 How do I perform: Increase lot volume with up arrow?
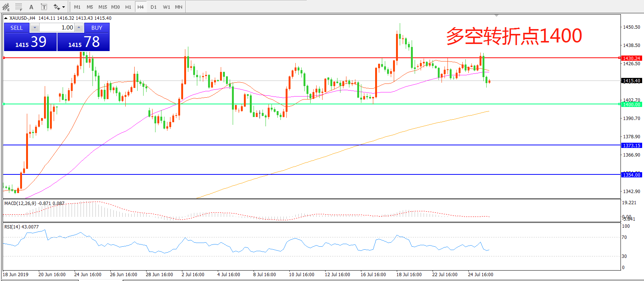point(79,28)
